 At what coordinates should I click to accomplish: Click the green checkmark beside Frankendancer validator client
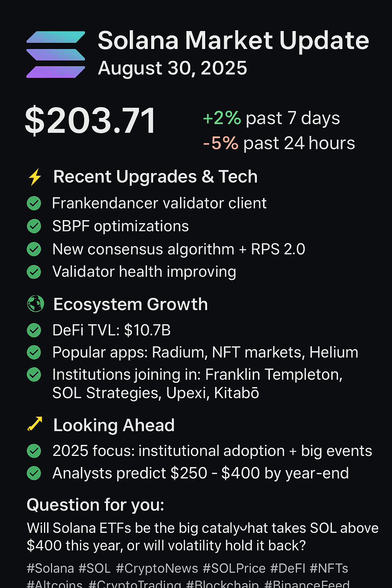pos(34,203)
